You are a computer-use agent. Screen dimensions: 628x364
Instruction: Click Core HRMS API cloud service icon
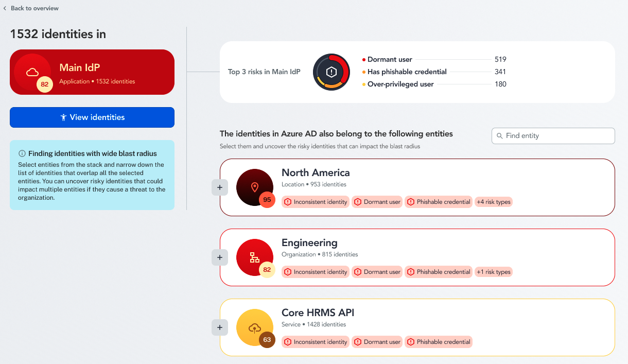(x=255, y=327)
